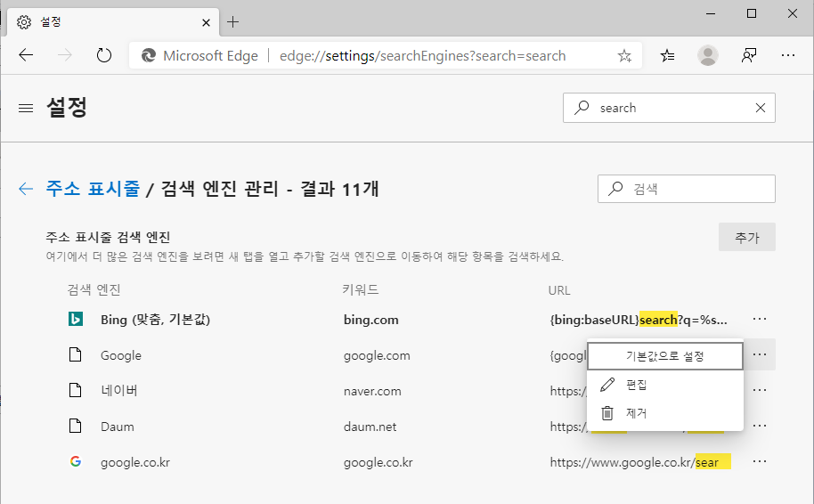Click the page icon beside Daum
Viewport: 814px width, 504px height.
tap(76, 426)
